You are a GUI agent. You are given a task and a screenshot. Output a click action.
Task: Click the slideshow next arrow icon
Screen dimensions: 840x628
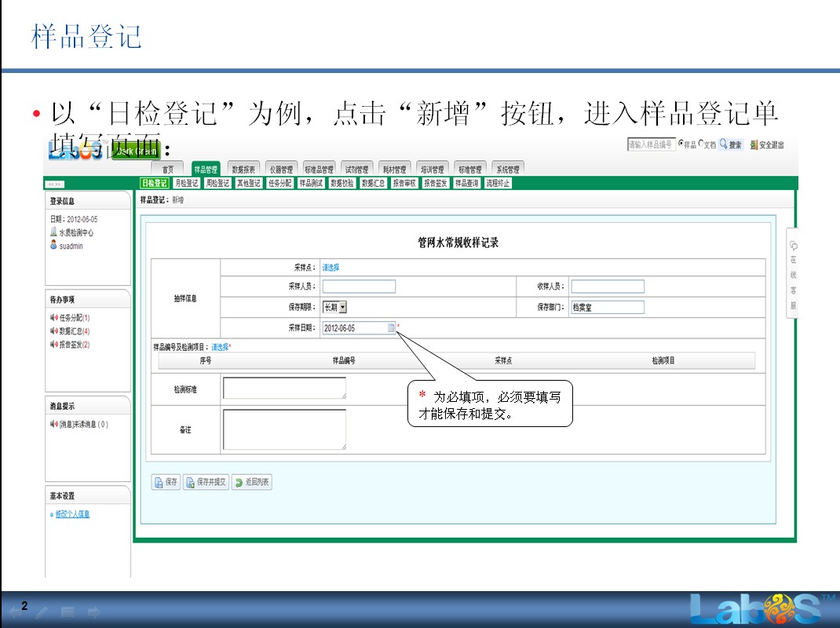(93, 612)
